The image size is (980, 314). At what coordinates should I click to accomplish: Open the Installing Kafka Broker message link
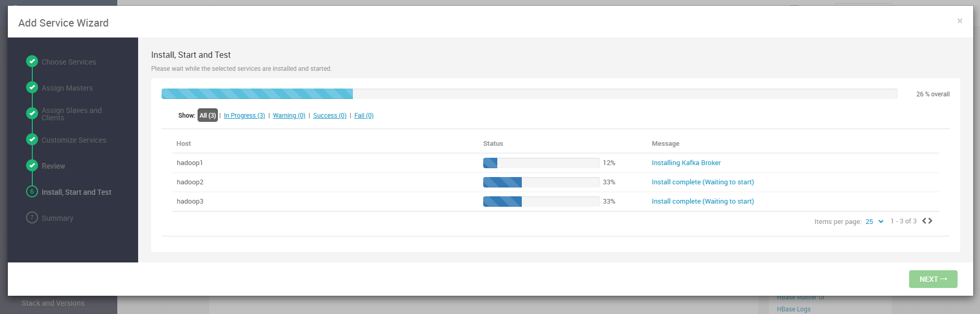(x=686, y=163)
